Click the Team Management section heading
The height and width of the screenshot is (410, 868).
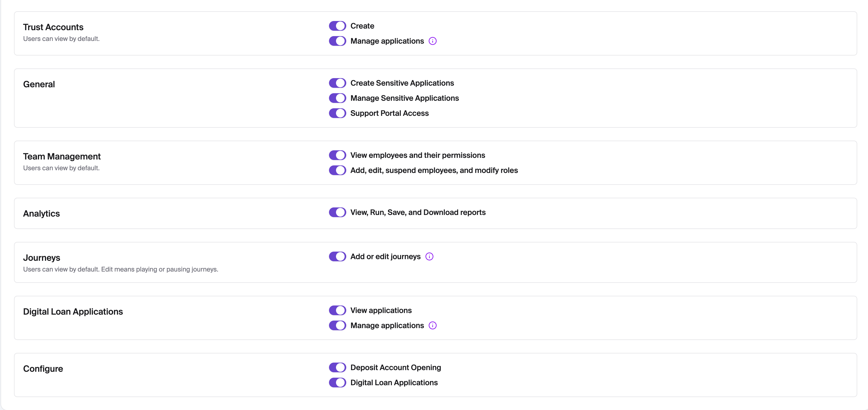point(62,157)
